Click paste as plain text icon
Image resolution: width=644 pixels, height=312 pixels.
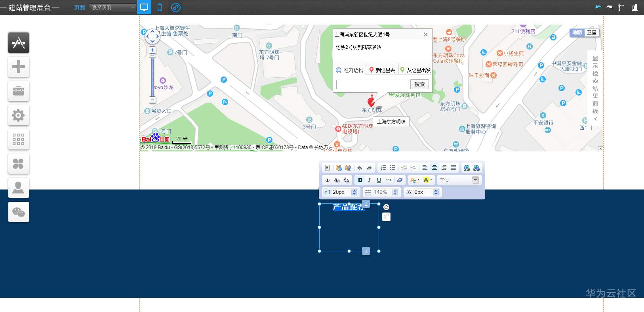coord(339,168)
